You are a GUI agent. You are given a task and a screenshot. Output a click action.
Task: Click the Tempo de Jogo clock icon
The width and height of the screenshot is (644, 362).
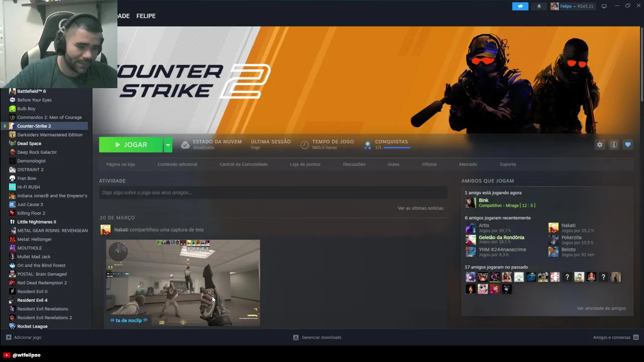[x=304, y=145]
